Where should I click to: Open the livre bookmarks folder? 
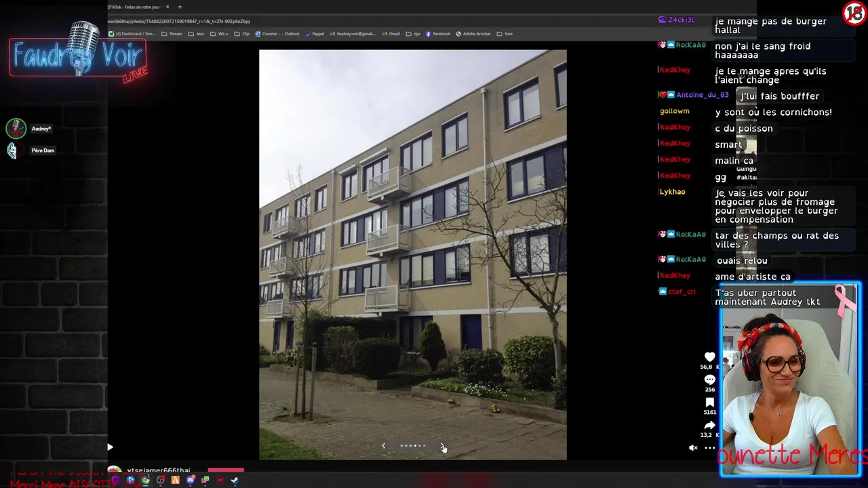click(x=505, y=34)
